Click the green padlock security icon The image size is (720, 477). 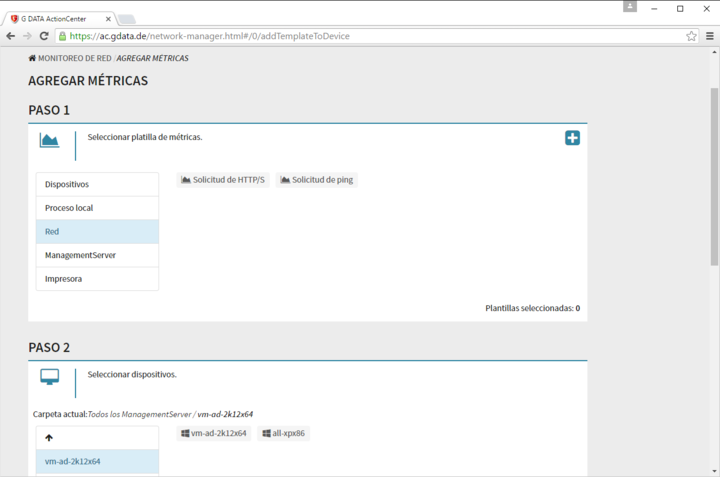click(62, 36)
